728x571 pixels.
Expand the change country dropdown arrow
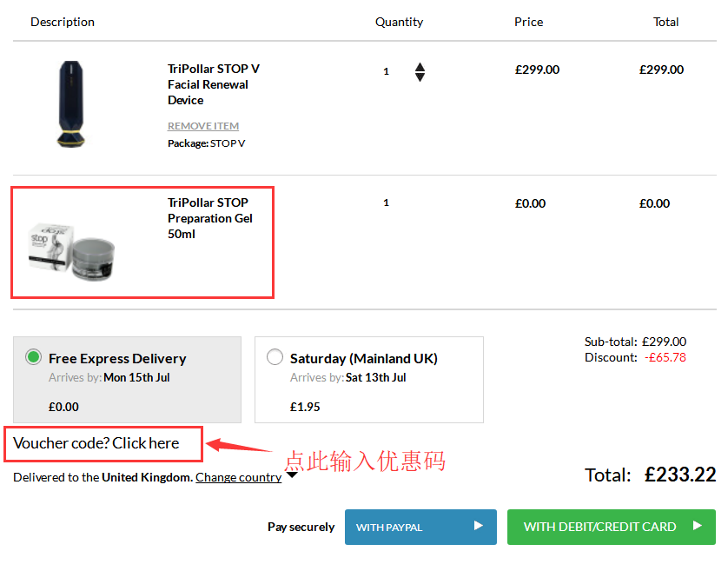click(x=292, y=475)
